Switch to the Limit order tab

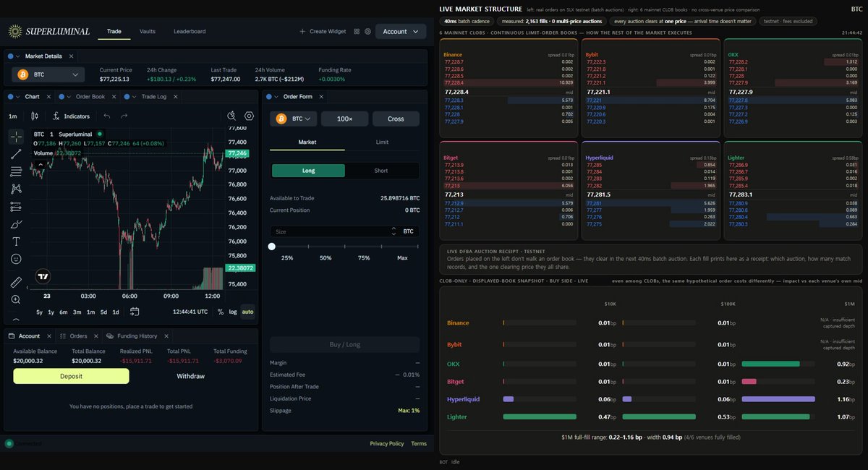pos(382,142)
